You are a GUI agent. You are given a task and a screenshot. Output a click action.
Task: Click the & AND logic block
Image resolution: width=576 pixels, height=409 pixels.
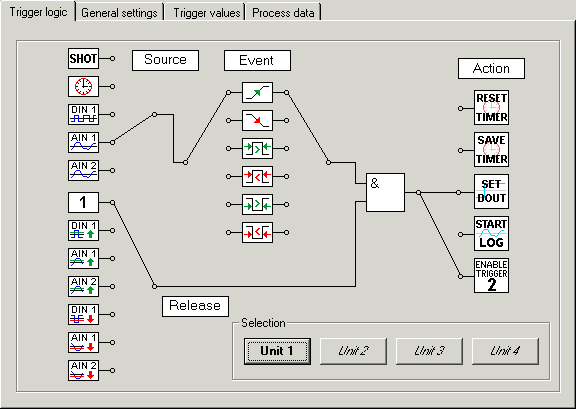tap(385, 193)
